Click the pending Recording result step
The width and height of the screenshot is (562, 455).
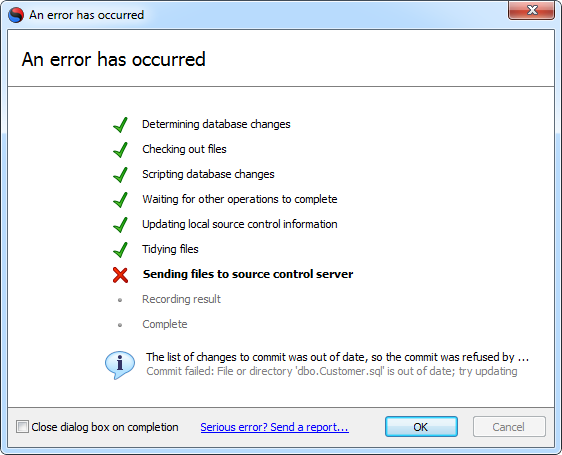181,299
